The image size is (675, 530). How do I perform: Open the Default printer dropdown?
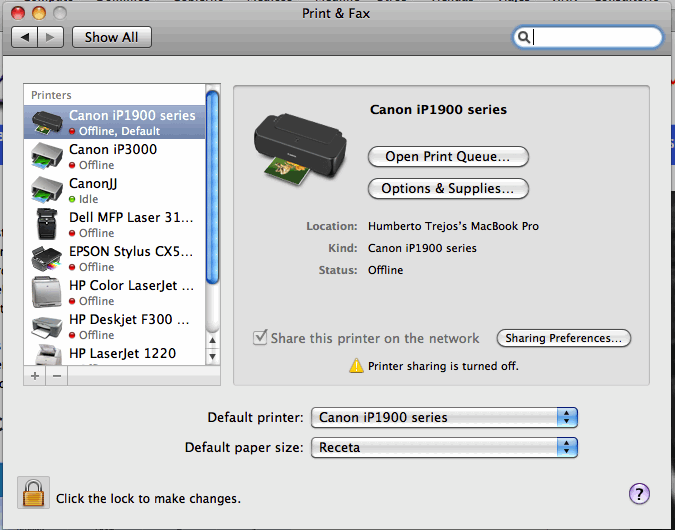(x=444, y=417)
